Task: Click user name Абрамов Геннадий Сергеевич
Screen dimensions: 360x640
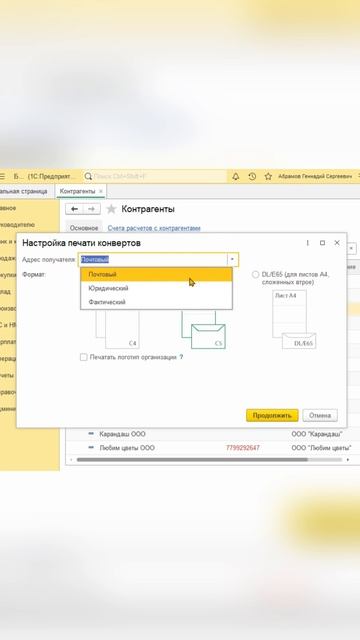Action: pos(315,176)
